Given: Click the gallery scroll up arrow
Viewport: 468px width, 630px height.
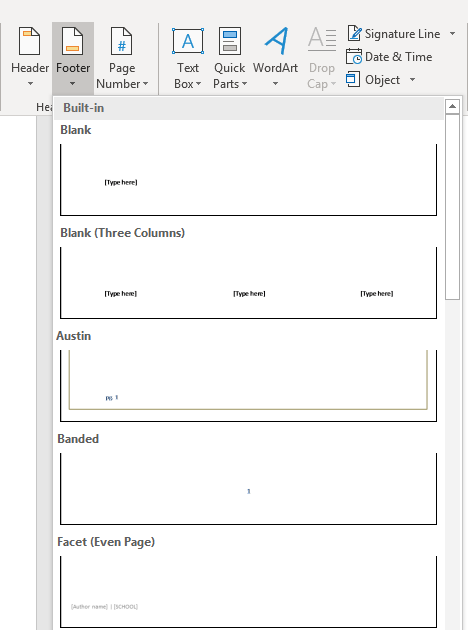Looking at the screenshot, I should pos(452,106).
